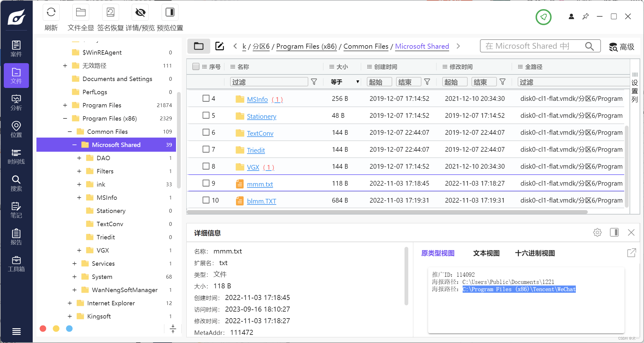Pop out the preview in new window
The height and width of the screenshot is (343, 644).
coord(631,253)
